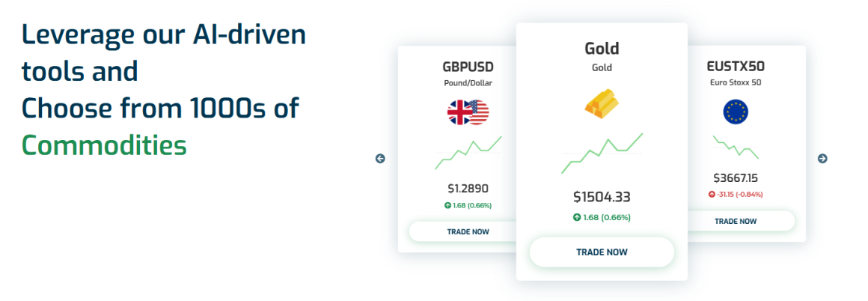Click the red down arrow under EUSTX50 price
Image resolution: width=868 pixels, height=301 pixels.
712,194
